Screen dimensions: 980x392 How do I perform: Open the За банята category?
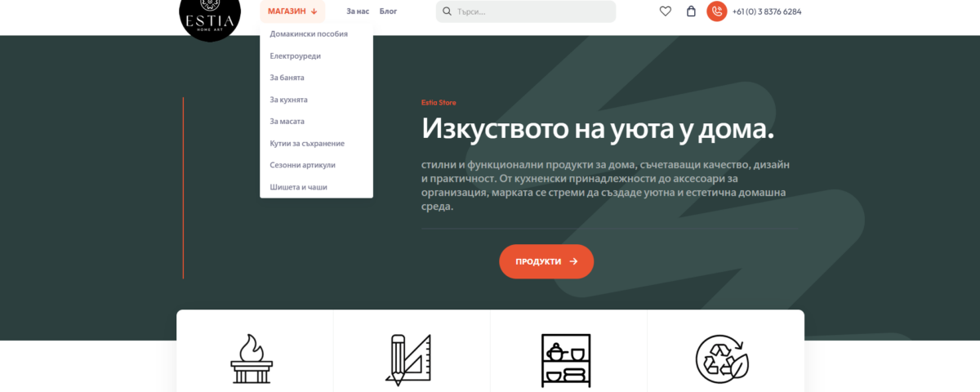[287, 78]
